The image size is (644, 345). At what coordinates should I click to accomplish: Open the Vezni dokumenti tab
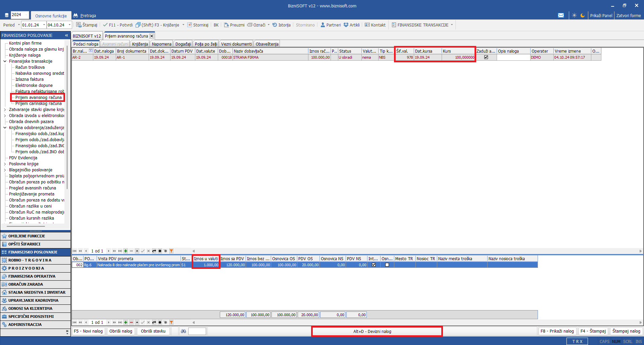click(236, 44)
